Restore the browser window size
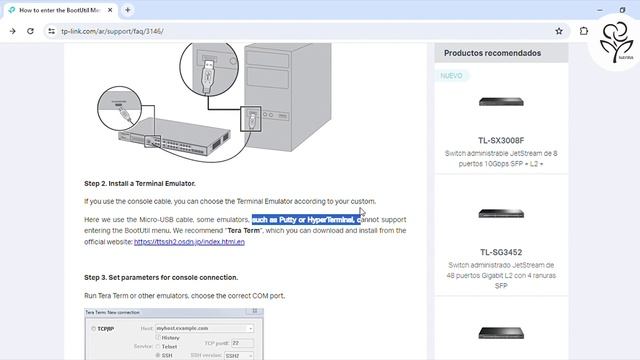 click(x=622, y=10)
